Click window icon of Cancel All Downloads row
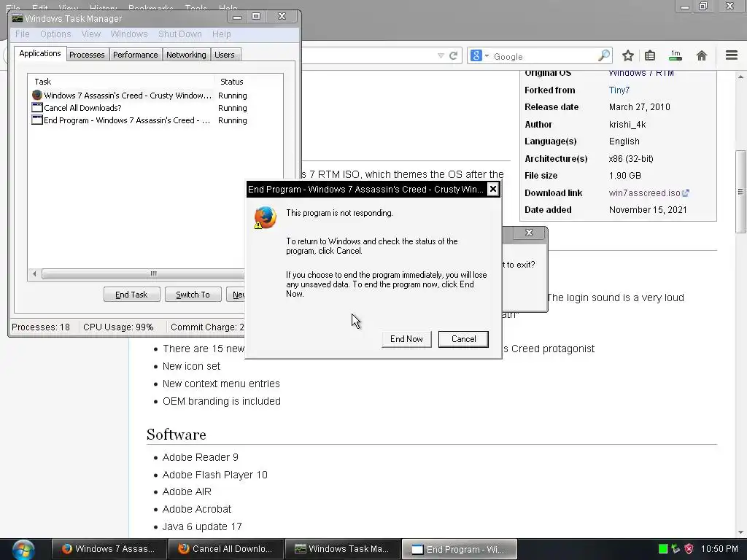This screenshot has height=560, width=747. pos(36,108)
